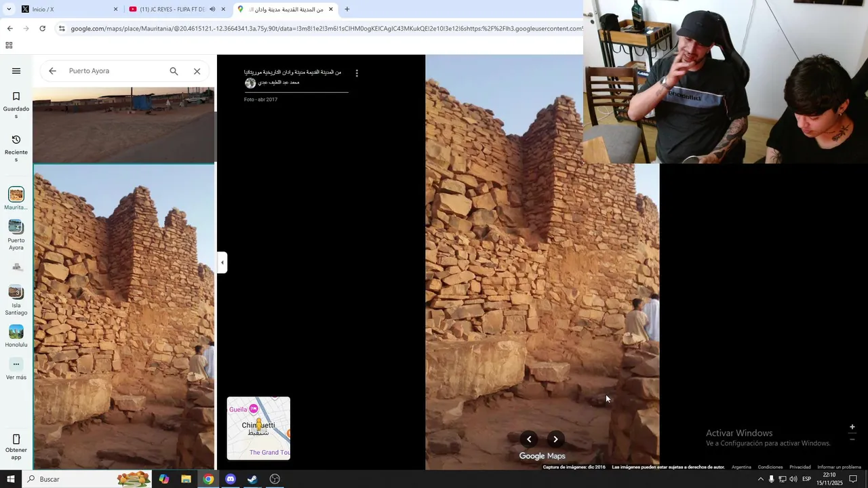
Task: Open Recientes history panel
Action: 16,148
